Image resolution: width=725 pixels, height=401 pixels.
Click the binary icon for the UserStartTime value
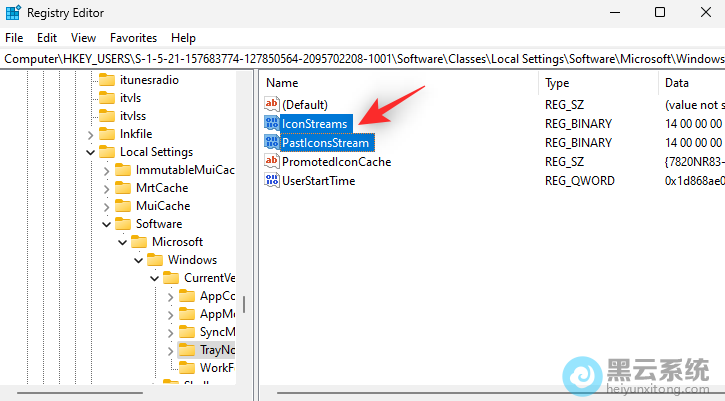point(271,181)
